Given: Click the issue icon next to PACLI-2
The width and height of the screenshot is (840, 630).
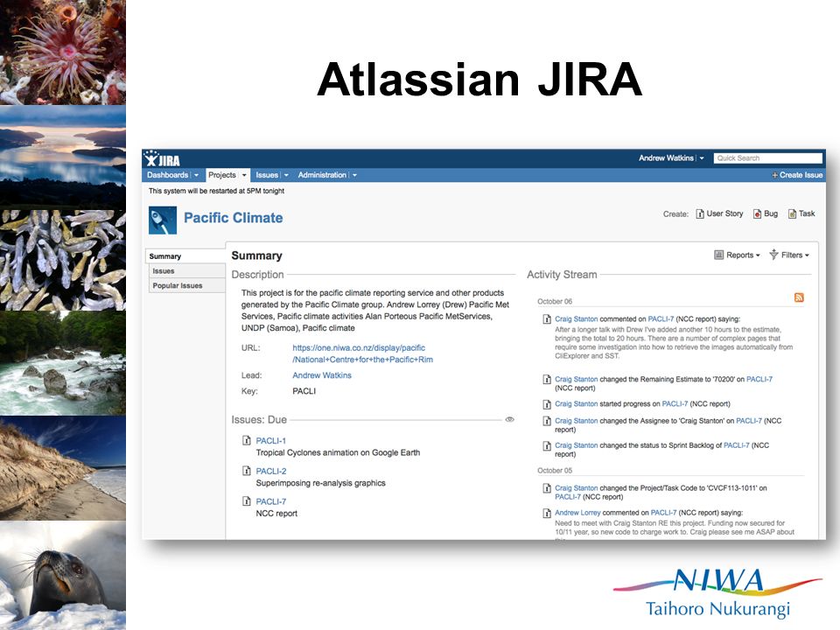Looking at the screenshot, I should pyautogui.click(x=247, y=471).
